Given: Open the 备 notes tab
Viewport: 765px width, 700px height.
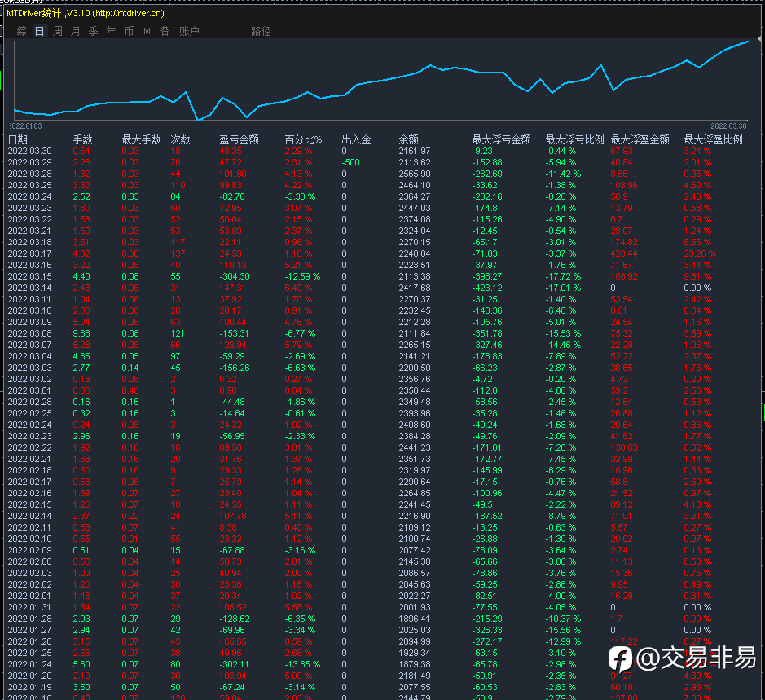Looking at the screenshot, I should (x=165, y=31).
